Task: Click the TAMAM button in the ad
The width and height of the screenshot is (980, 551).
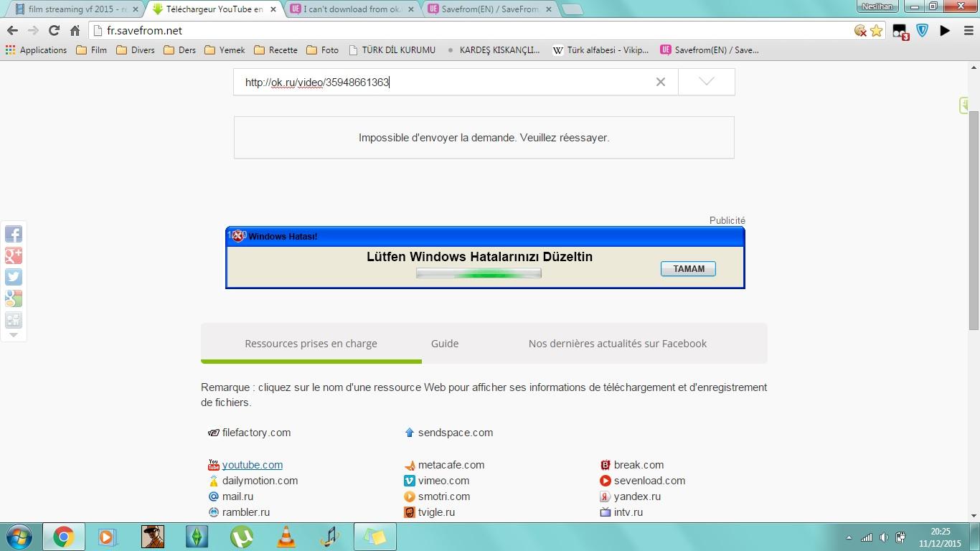Action: click(688, 268)
